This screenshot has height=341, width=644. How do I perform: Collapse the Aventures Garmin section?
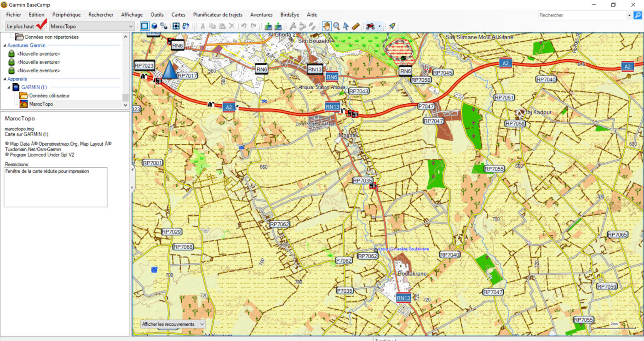tap(4, 45)
